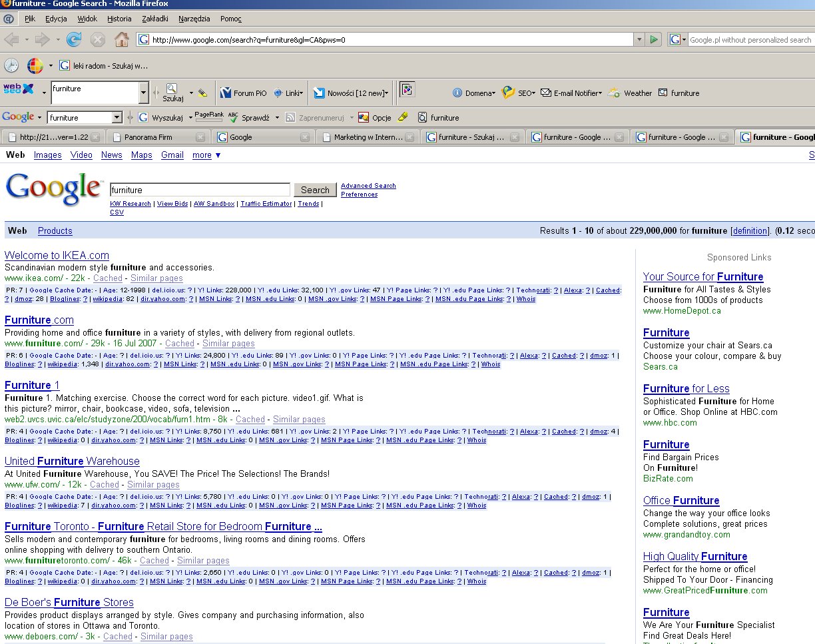This screenshot has width=815, height=644.
Task: Open address bar URL history dropdown
Action: click(x=639, y=40)
